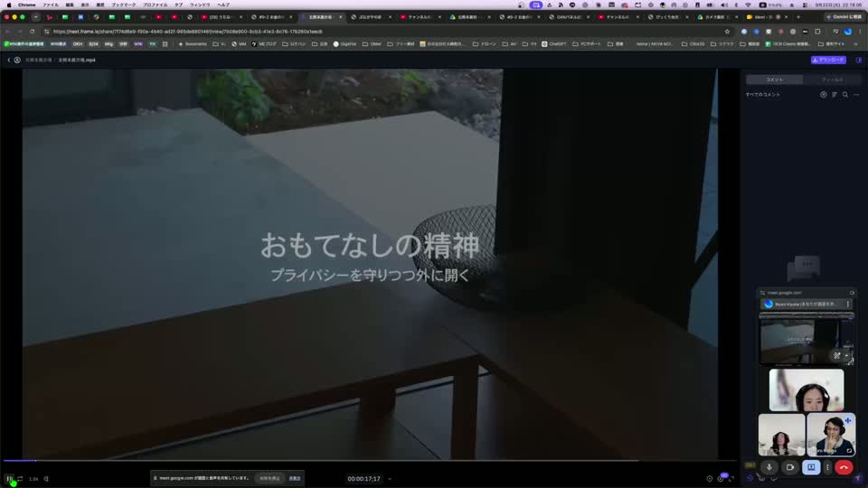Mute the microphone in the Meet overlay
Screen dimensions: 868x488
[769, 467]
